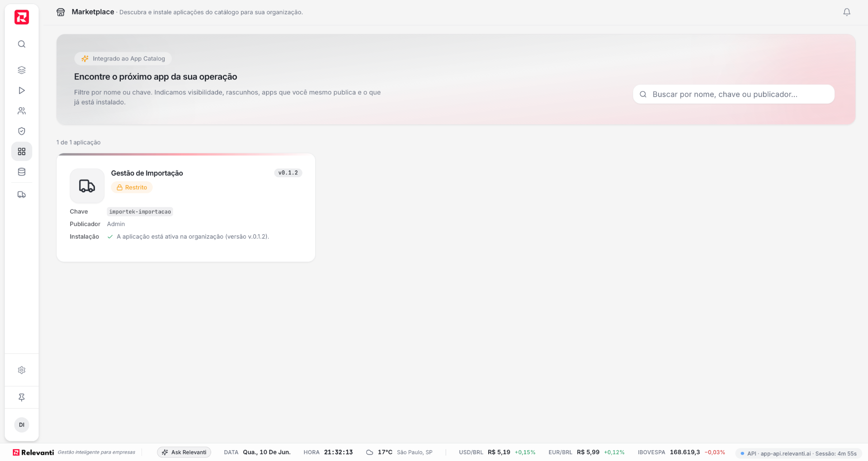Image resolution: width=868 pixels, height=461 pixels.
Task: Click the Marketplace page title
Action: pos(93,12)
